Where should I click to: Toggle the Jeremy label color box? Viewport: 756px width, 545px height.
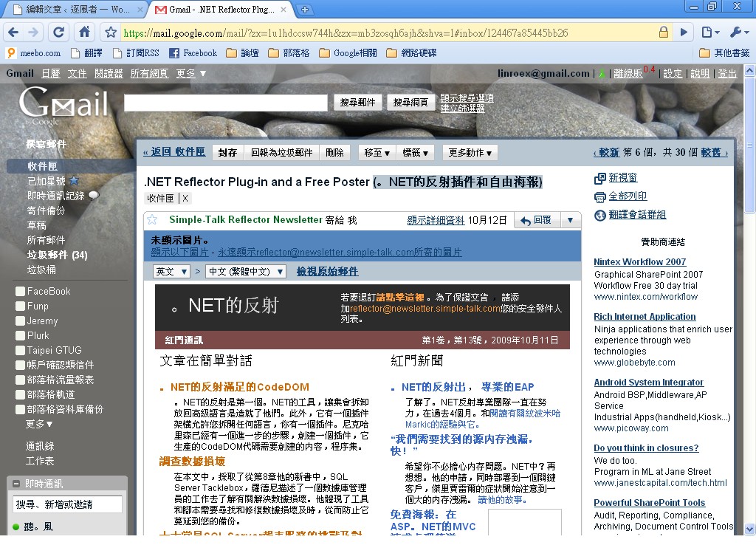20,321
